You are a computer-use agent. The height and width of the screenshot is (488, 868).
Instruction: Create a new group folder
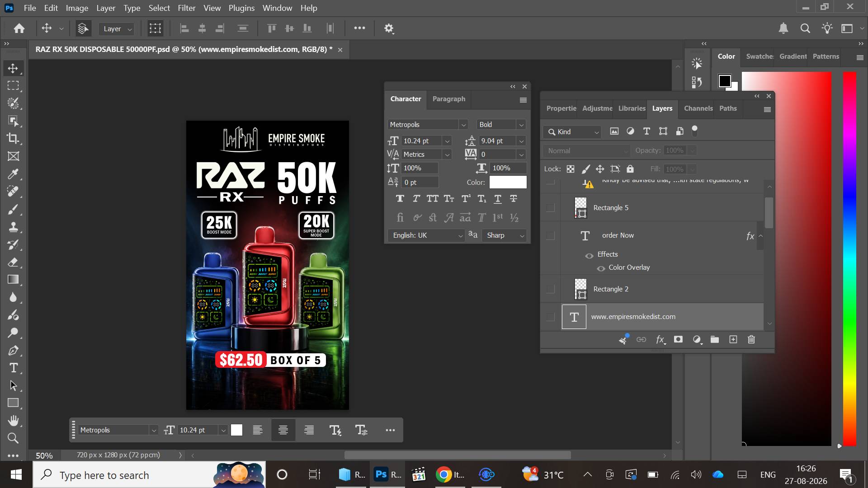(x=715, y=339)
